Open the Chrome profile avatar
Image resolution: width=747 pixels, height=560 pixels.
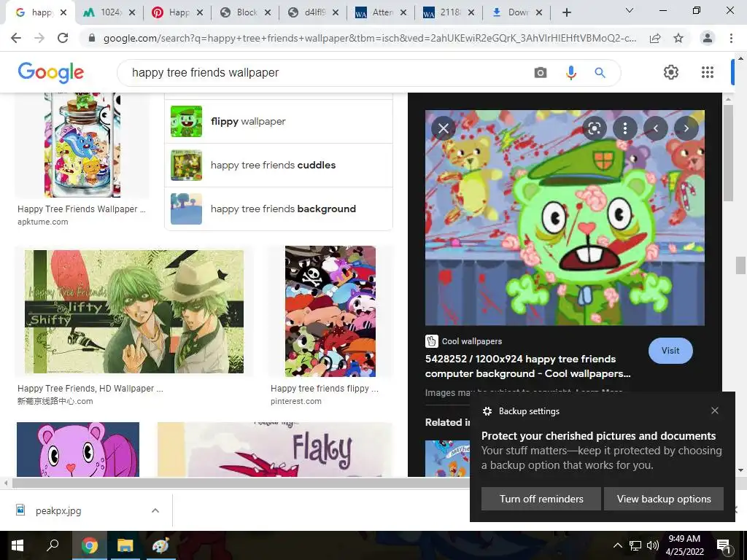point(708,38)
